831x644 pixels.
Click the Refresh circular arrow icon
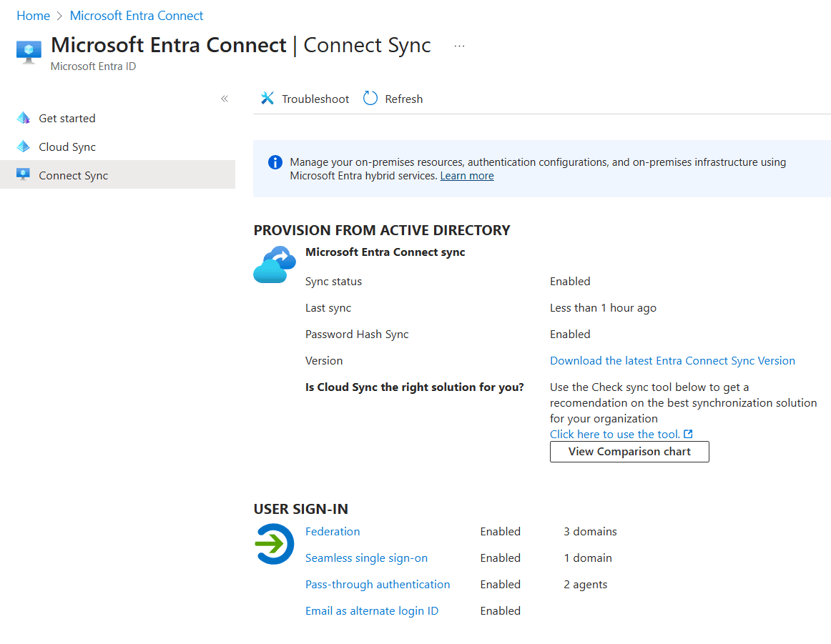click(x=370, y=99)
